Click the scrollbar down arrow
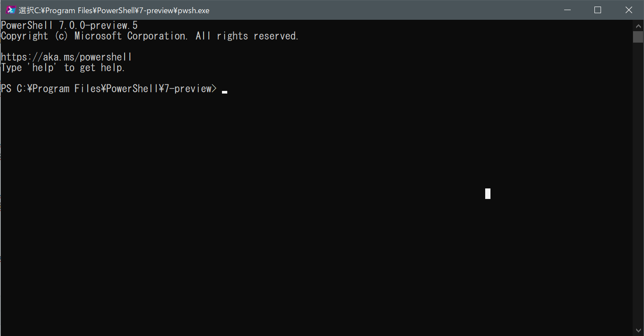 pos(638,330)
